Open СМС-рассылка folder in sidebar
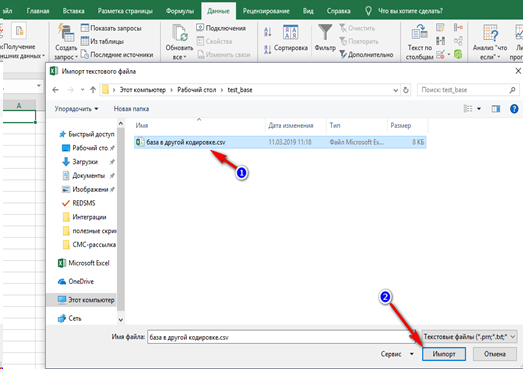The image size is (523, 369). [89, 245]
